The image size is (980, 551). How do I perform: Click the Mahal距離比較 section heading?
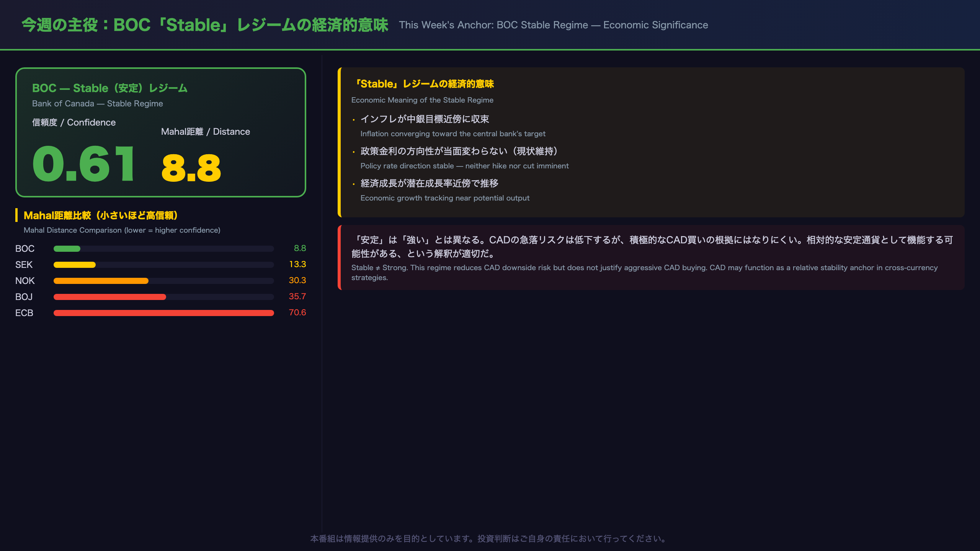101,215
